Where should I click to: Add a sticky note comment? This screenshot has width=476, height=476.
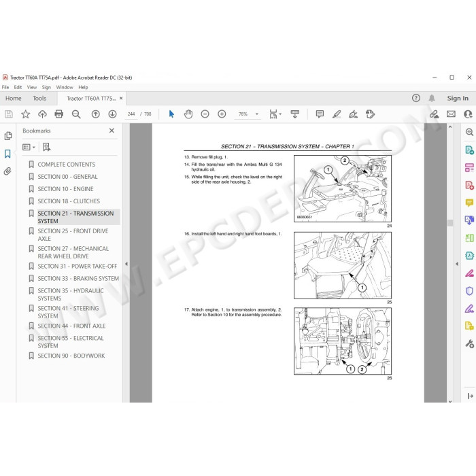[x=320, y=114]
